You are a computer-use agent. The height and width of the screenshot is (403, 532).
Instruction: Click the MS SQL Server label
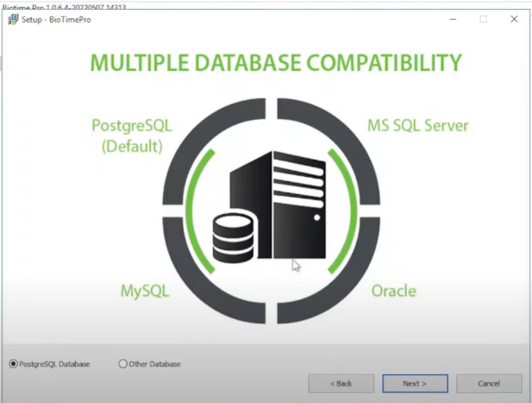coord(417,125)
